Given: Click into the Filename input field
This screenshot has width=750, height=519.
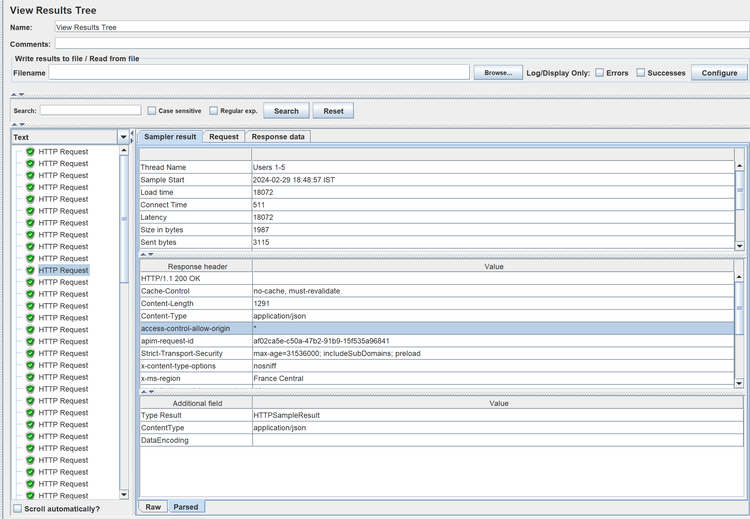Looking at the screenshot, I should [259, 73].
